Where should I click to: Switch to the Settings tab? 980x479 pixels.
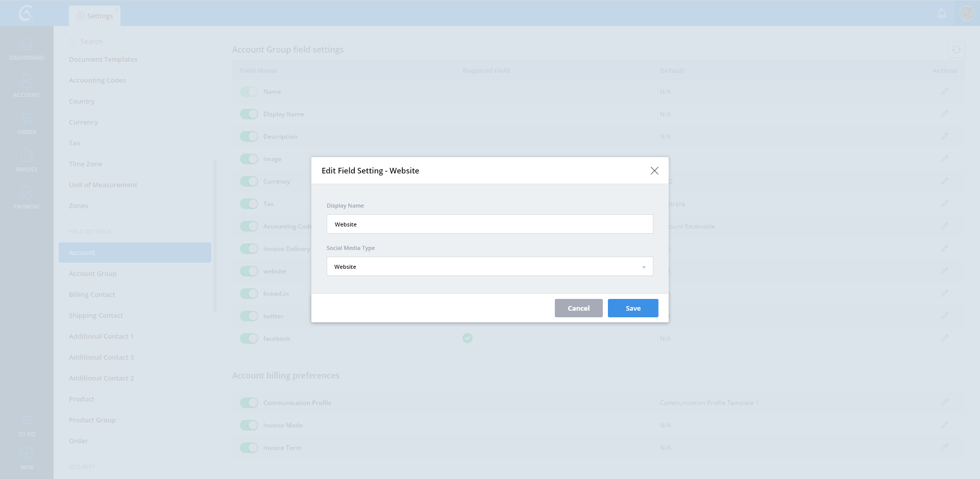(95, 16)
